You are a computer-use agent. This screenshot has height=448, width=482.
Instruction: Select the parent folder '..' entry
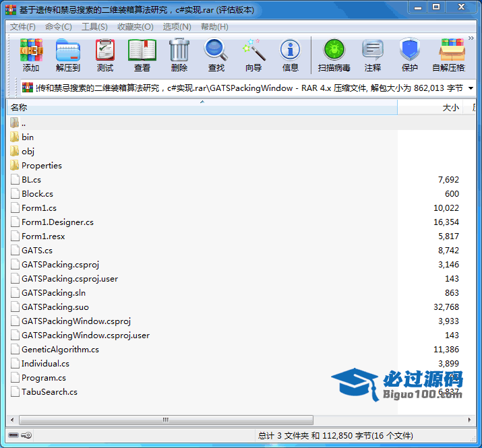tap(18, 123)
